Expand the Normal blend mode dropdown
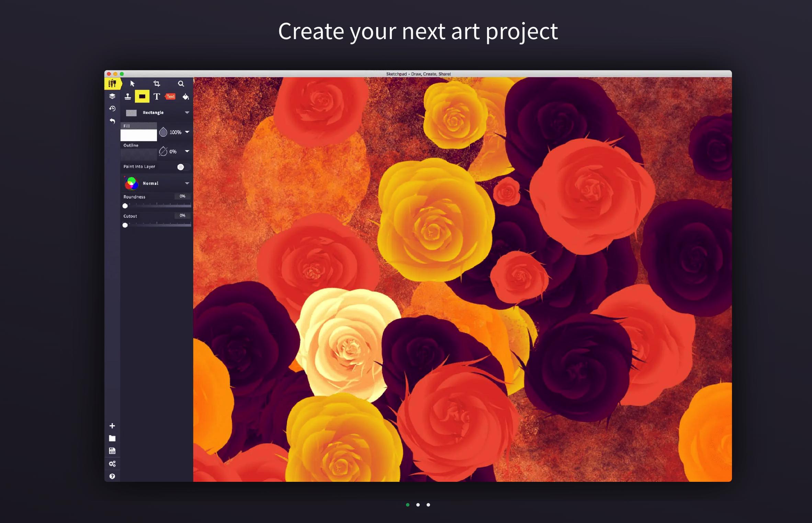Viewport: 812px width, 523px height. [x=187, y=183]
